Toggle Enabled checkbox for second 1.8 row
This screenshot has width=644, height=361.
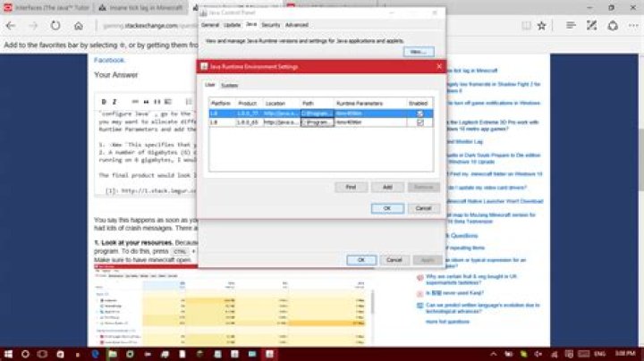pyautogui.click(x=419, y=122)
